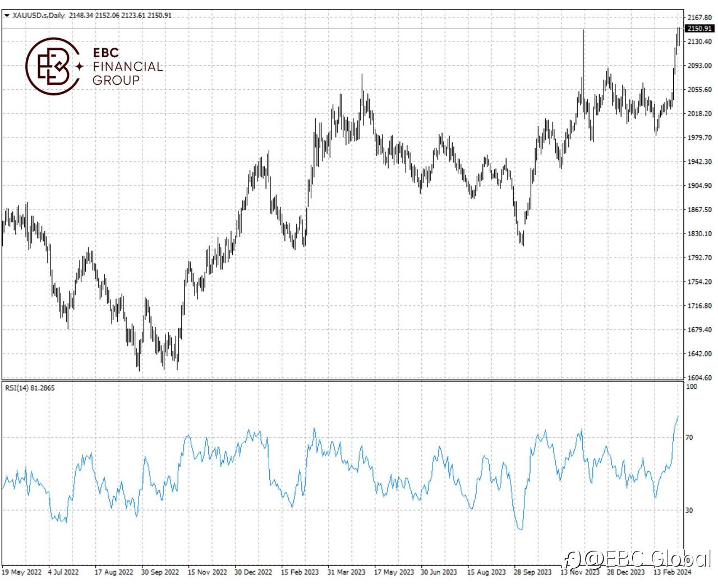This screenshot has height=588, width=718.
Task: Click the 1867.50 price axis label
Action: pos(699,210)
